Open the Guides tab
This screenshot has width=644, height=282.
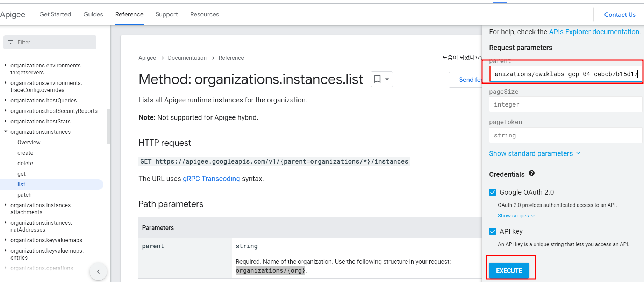[93, 14]
